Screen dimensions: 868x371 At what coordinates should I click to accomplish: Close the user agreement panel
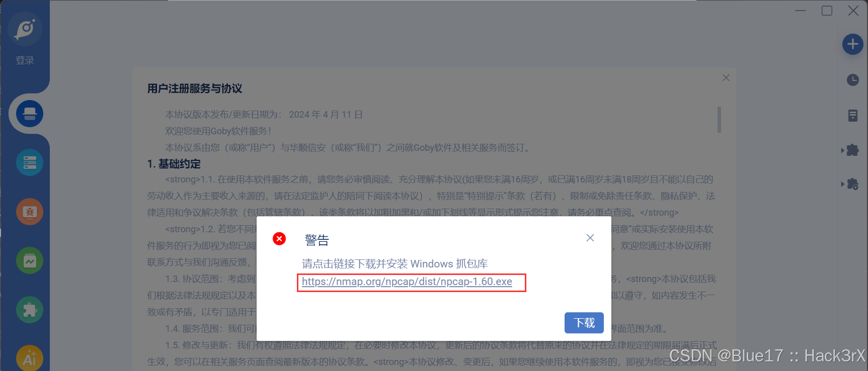(x=726, y=78)
